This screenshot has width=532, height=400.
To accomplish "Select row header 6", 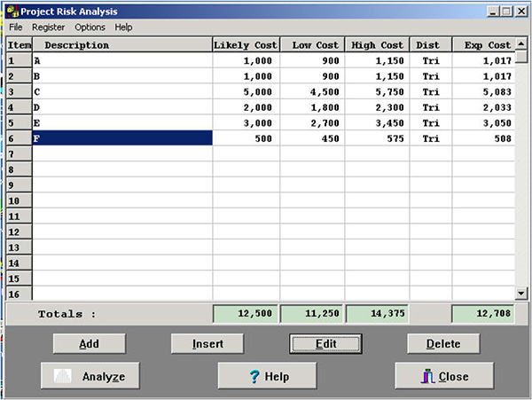I will click(x=20, y=138).
